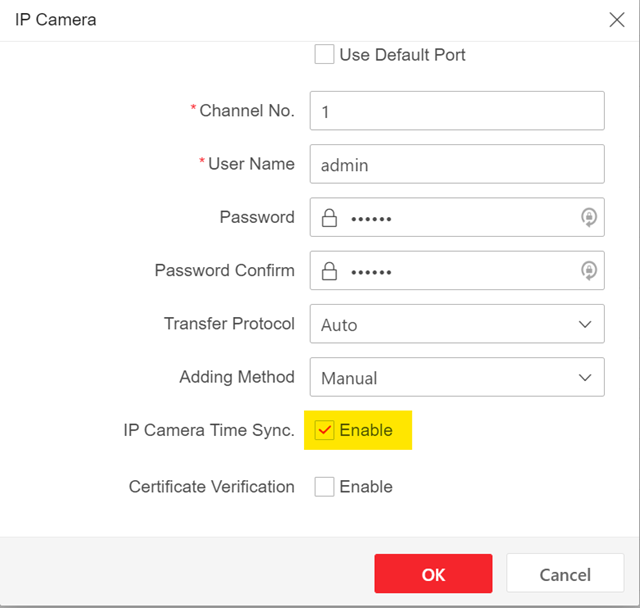The image size is (640, 608).
Task: Enable the Use Default Port checkbox
Action: 324,55
